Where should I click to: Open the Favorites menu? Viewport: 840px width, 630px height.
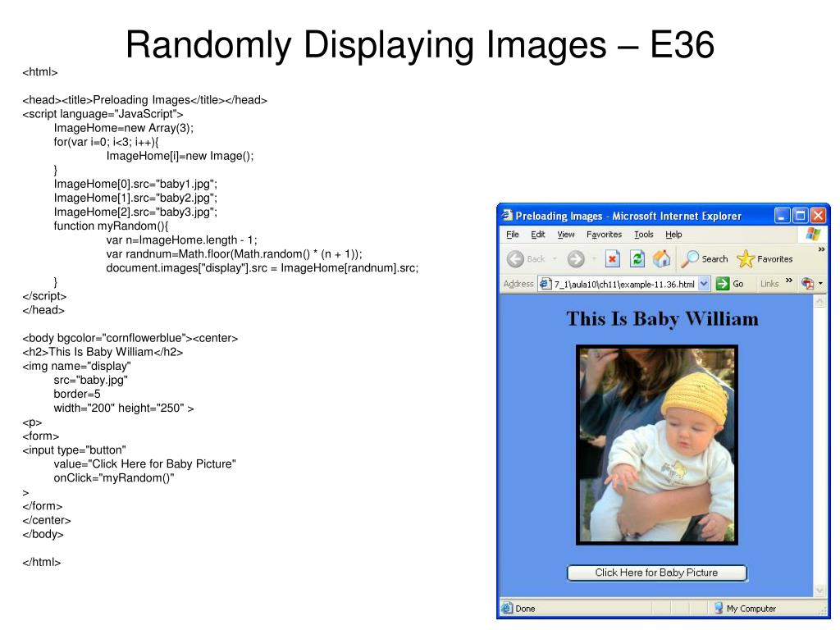pyautogui.click(x=604, y=234)
